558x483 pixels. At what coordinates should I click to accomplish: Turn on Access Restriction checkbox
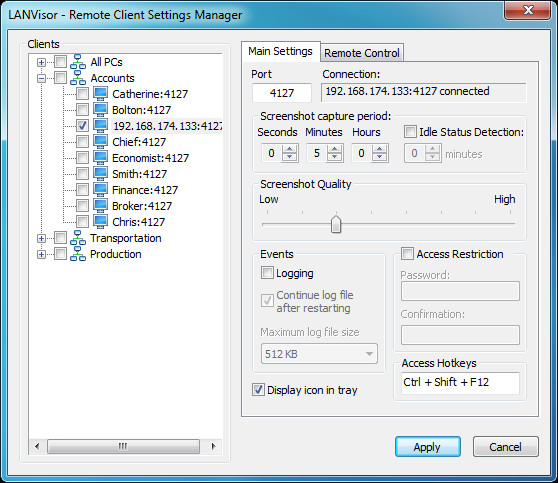407,254
